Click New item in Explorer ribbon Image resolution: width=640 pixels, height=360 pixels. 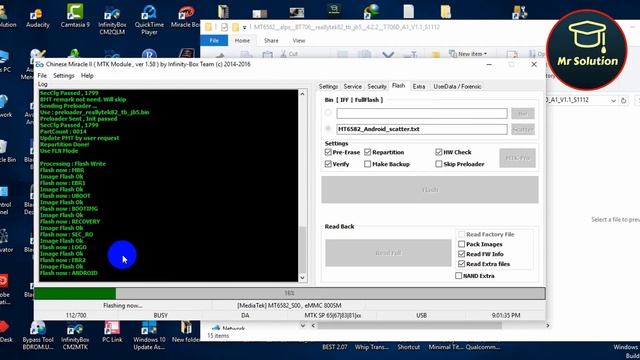tap(467, 53)
